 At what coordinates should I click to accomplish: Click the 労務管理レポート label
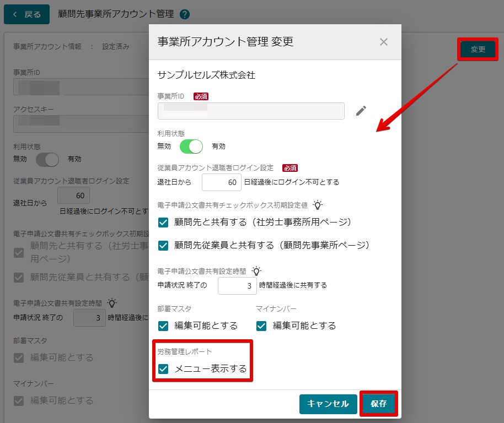click(185, 352)
